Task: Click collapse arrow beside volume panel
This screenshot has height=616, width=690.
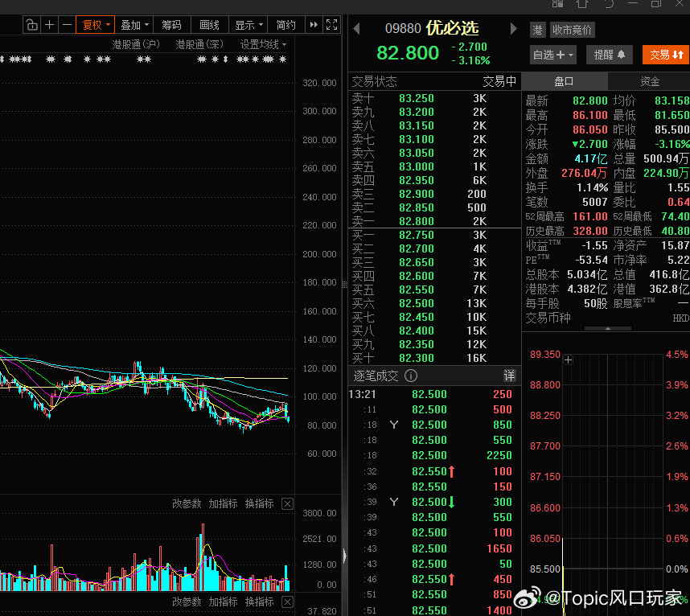Action: (344, 556)
